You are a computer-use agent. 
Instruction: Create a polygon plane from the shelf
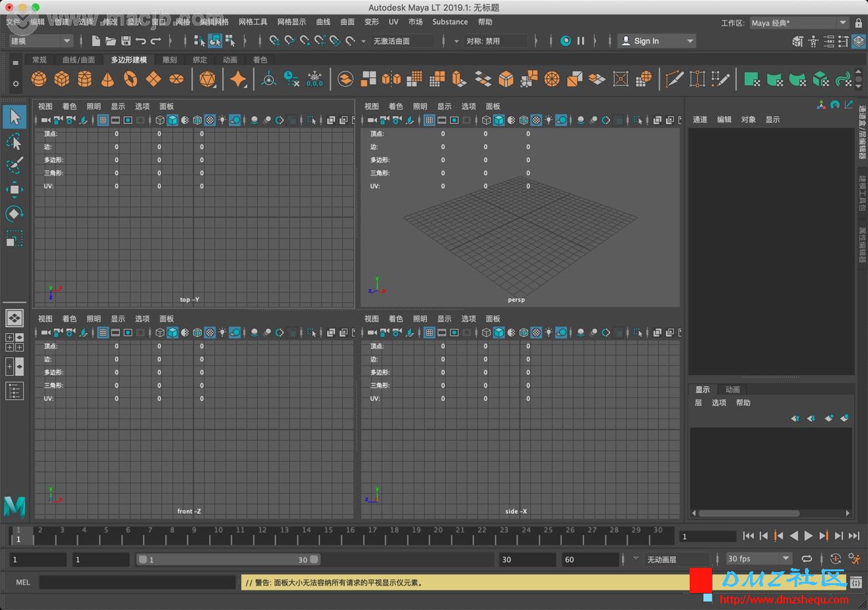click(153, 79)
